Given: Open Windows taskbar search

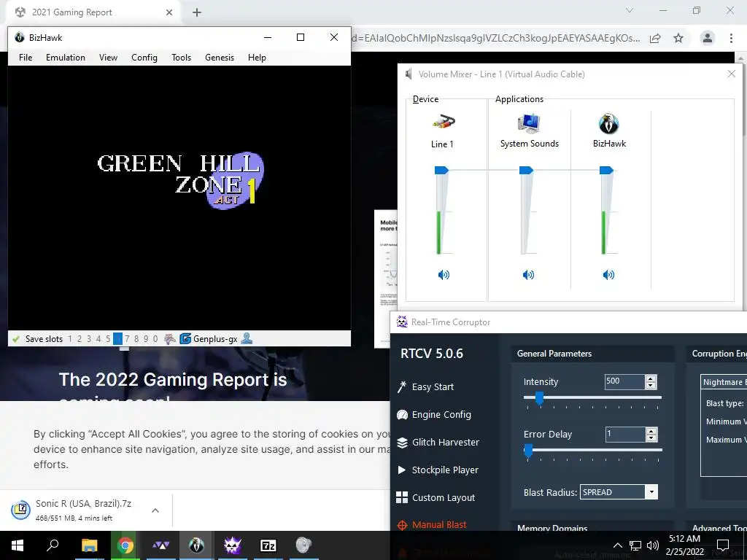Looking at the screenshot, I should click(x=53, y=545).
